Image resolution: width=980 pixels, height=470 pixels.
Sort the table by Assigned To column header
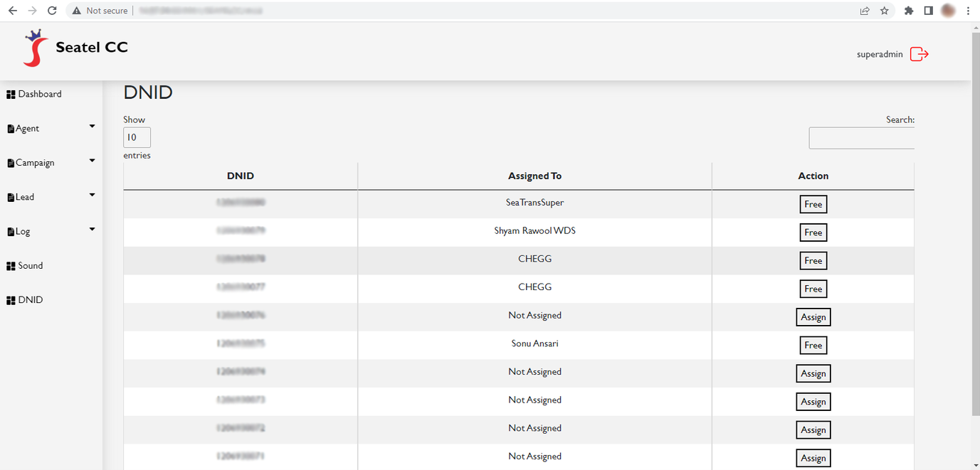[534, 176]
